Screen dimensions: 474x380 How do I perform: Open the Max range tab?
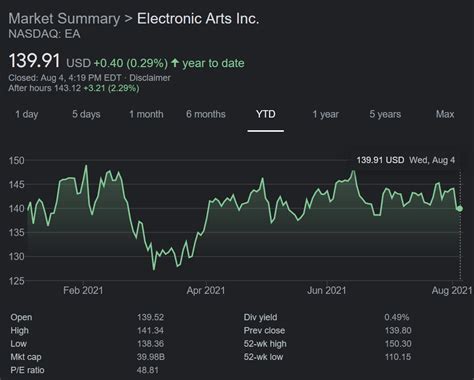tap(445, 114)
